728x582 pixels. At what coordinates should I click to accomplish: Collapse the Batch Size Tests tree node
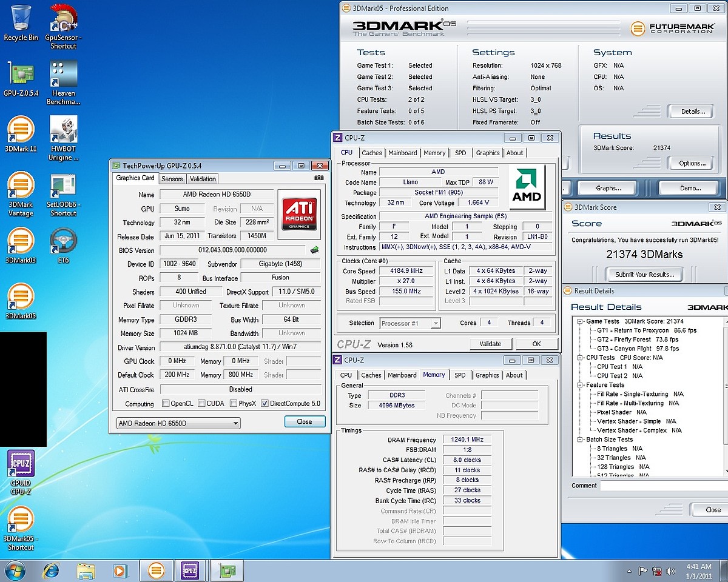coord(581,440)
